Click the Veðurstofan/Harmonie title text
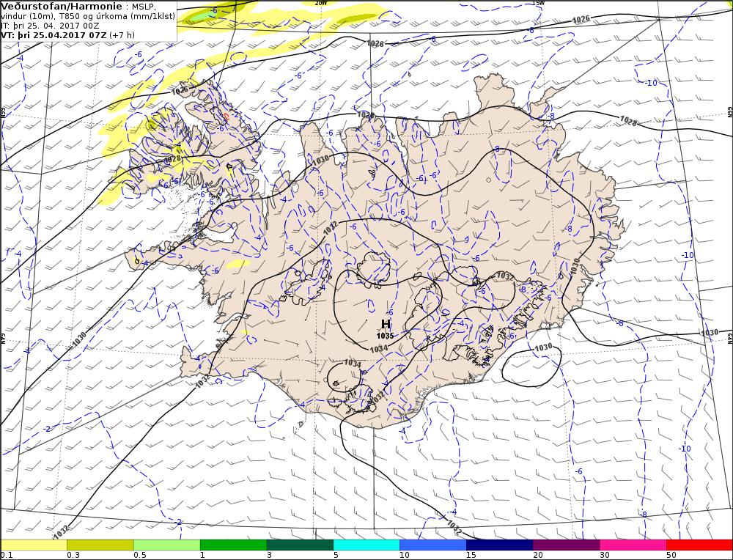The image size is (733, 560). tap(62, 7)
